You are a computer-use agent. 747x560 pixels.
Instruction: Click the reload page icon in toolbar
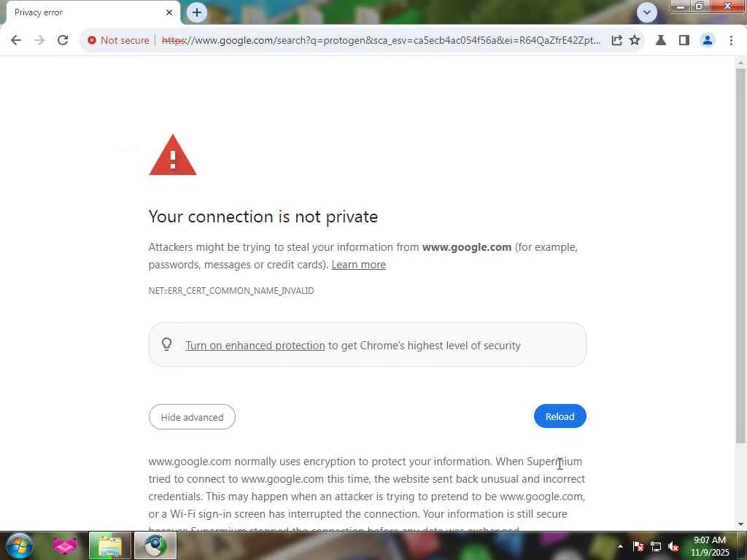[63, 40]
